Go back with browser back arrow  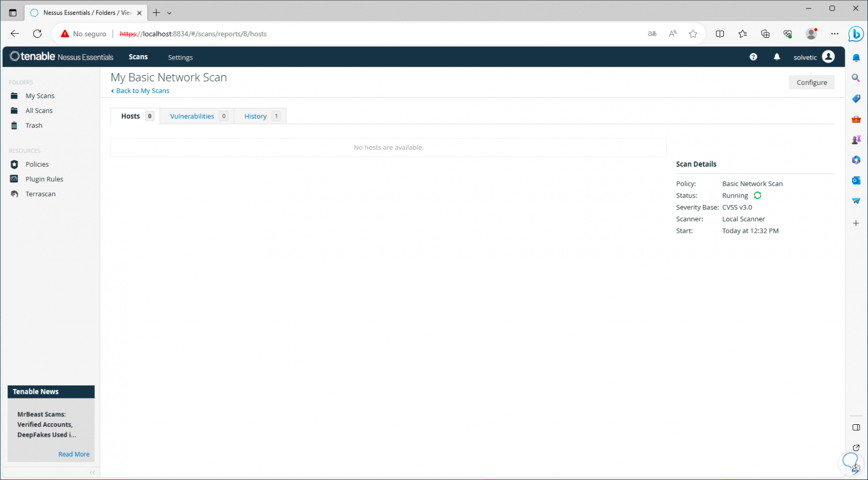tap(15, 34)
